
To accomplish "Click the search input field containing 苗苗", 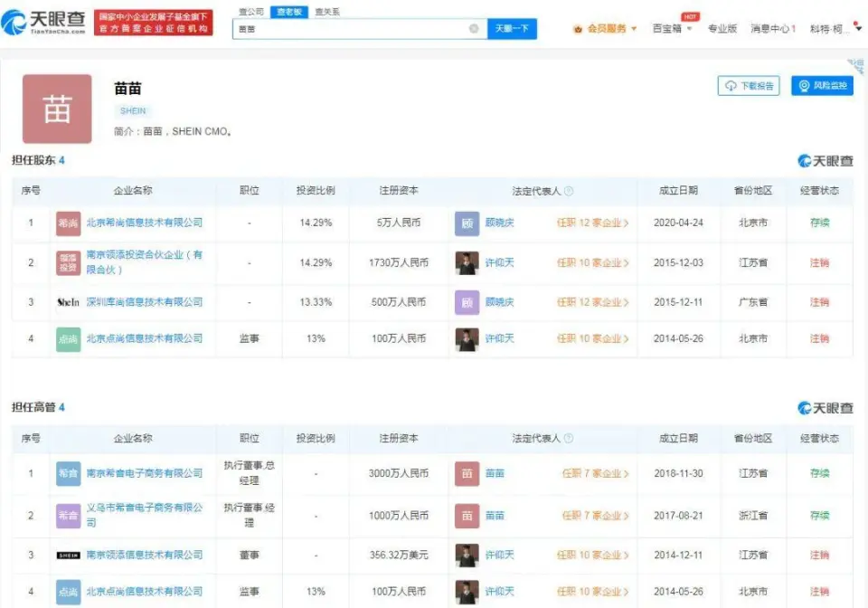I will tap(353, 29).
